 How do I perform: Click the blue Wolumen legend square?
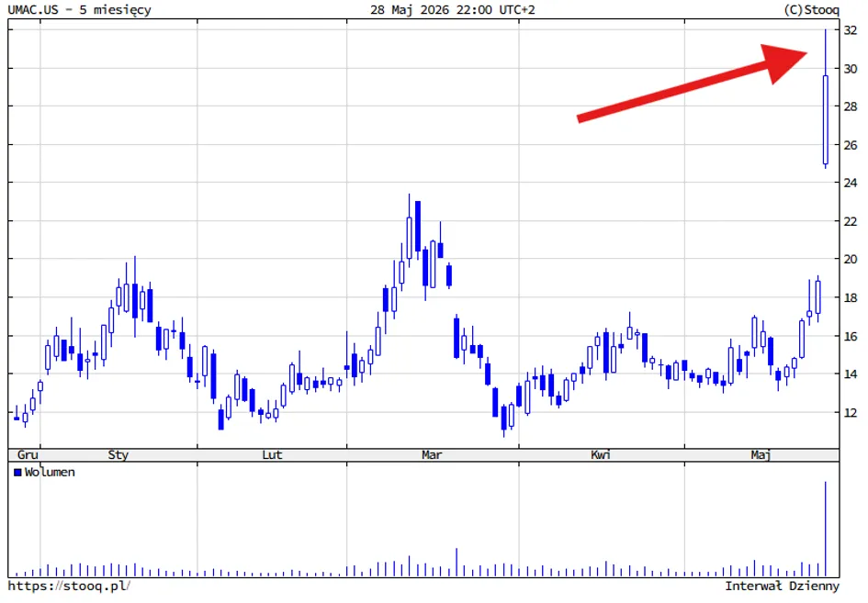(17, 472)
